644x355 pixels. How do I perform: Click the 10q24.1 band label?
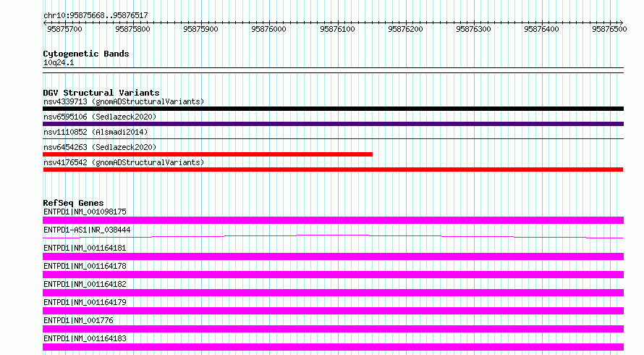(x=59, y=62)
